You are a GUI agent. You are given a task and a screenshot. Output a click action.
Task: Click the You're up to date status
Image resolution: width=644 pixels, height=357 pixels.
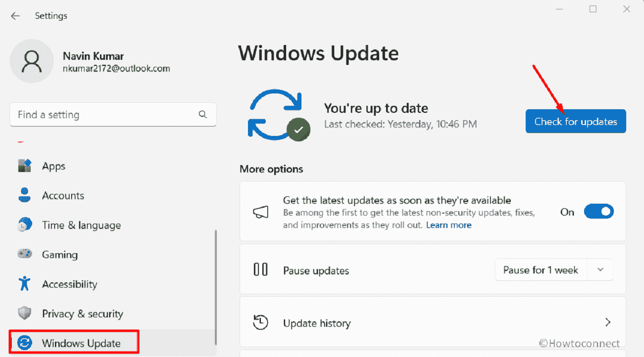[x=376, y=108]
